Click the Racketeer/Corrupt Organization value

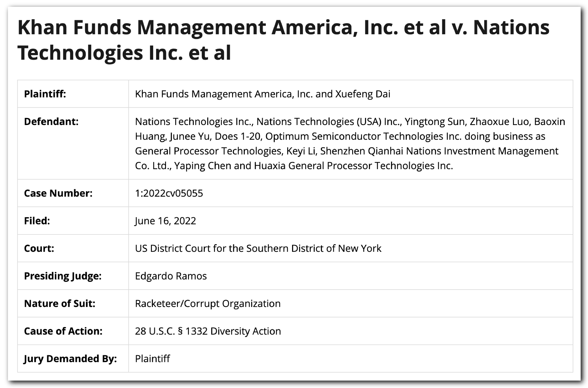(x=208, y=303)
